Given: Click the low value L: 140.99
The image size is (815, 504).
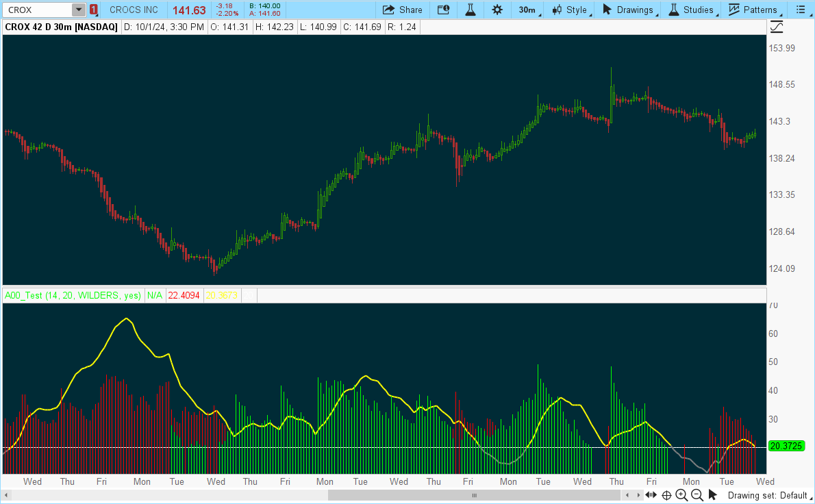Looking at the screenshot, I should click(x=318, y=27).
